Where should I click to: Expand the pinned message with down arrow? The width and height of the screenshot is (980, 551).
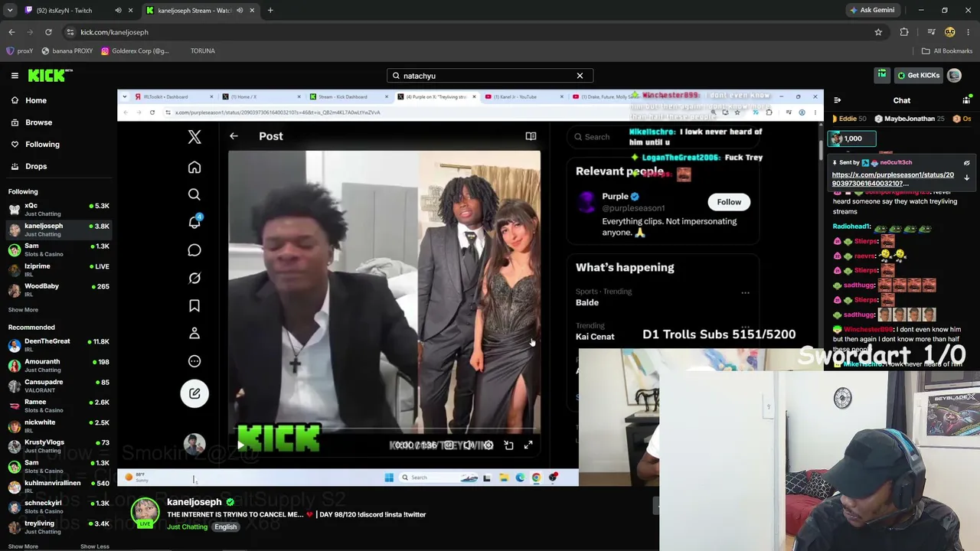pos(966,178)
